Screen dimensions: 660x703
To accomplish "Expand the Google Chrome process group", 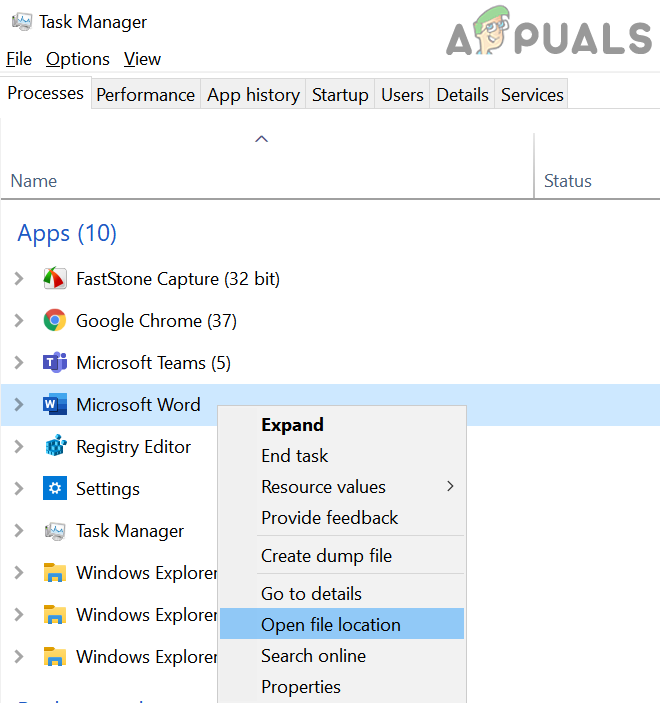I will point(18,321).
